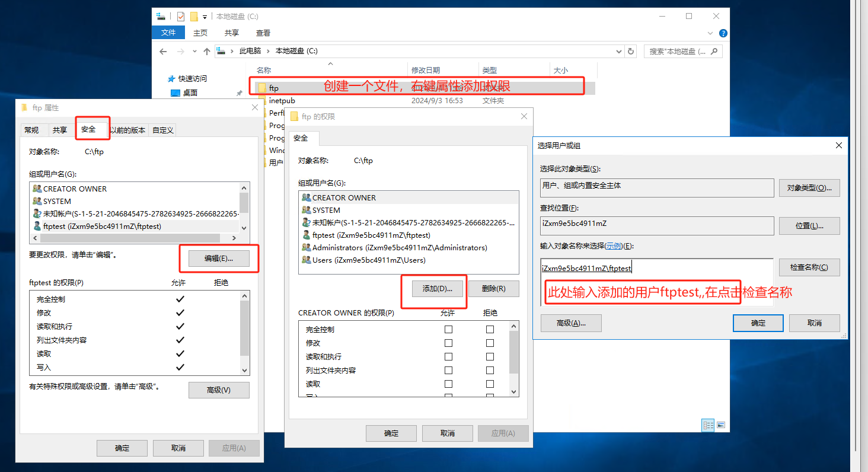868x472 pixels.
Task: Click the Properties quick access toolbar icon
Action: coord(181,17)
